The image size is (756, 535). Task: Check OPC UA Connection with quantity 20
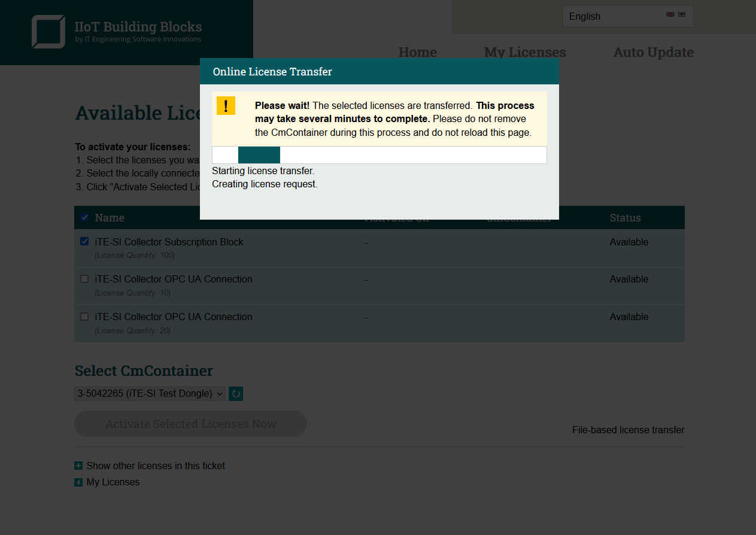tap(84, 317)
